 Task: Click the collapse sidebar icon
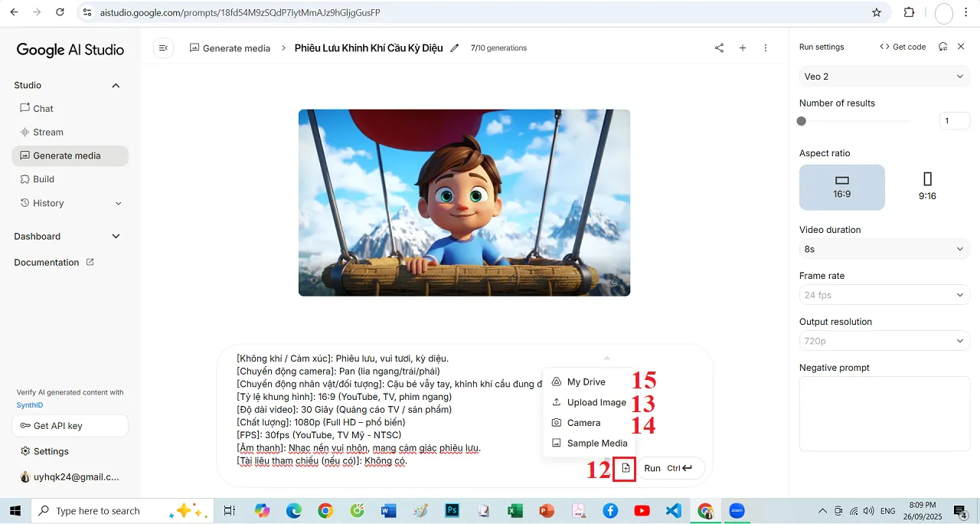163,47
